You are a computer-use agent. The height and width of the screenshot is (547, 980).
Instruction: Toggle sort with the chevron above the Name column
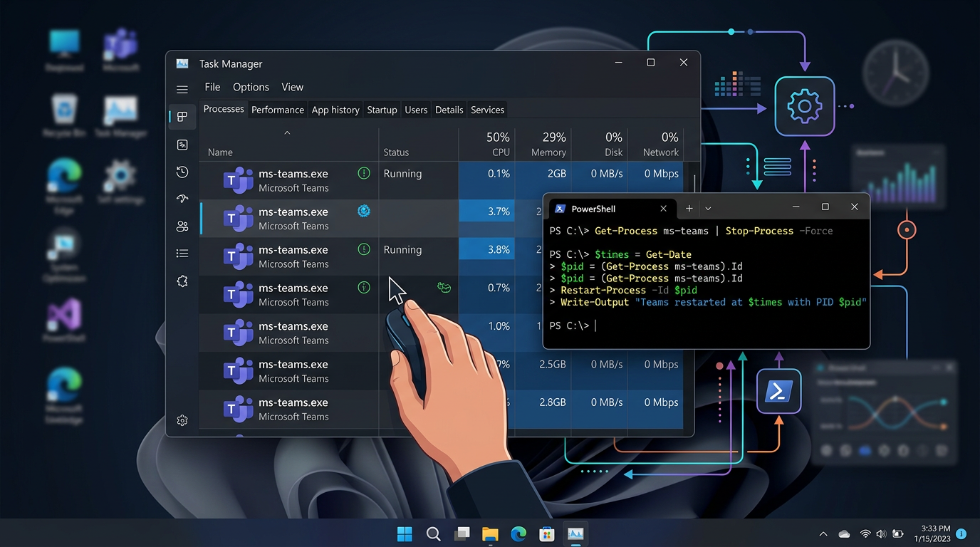pos(287,133)
